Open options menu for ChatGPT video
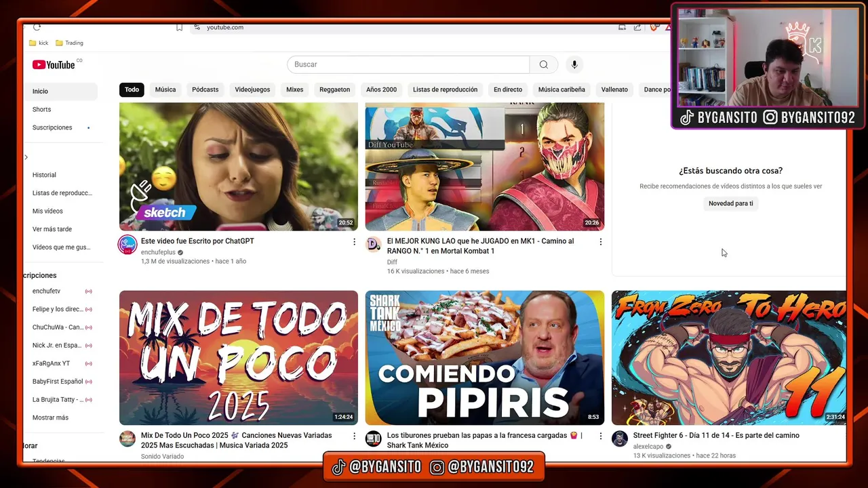The image size is (868, 488). [354, 242]
